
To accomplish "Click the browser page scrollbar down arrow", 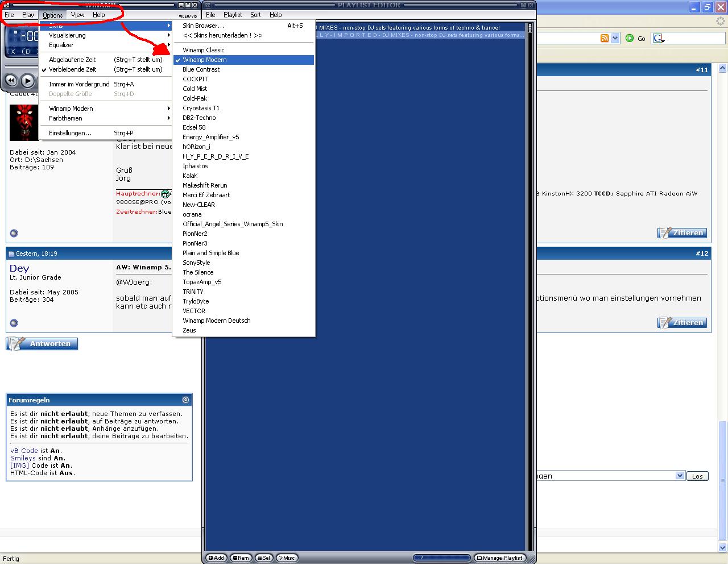I will click(723, 548).
